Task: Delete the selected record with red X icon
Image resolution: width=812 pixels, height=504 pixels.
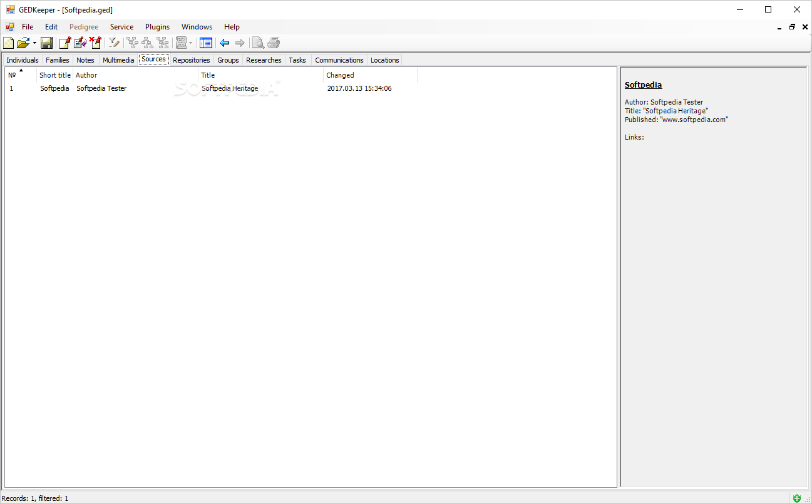Action: 95,43
